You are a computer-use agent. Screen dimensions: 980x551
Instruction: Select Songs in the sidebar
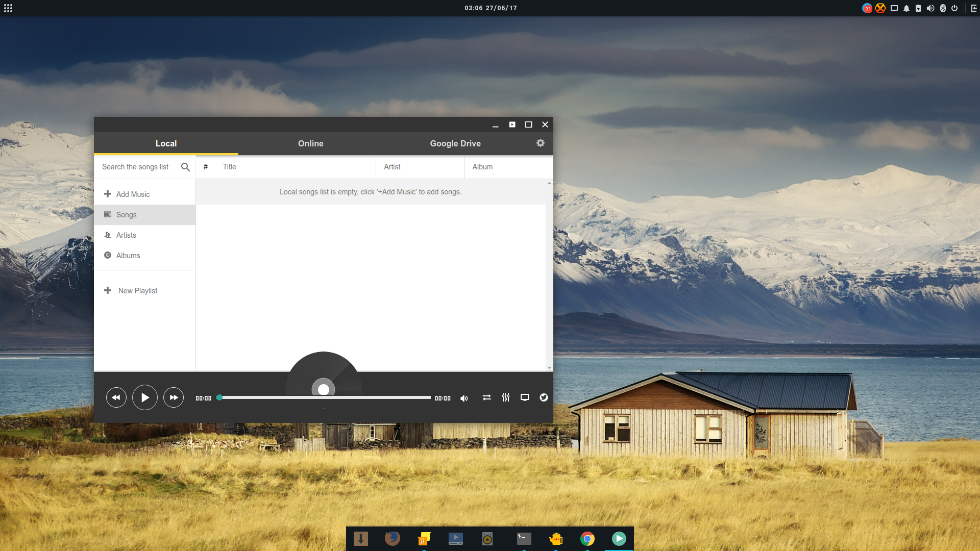pos(144,215)
